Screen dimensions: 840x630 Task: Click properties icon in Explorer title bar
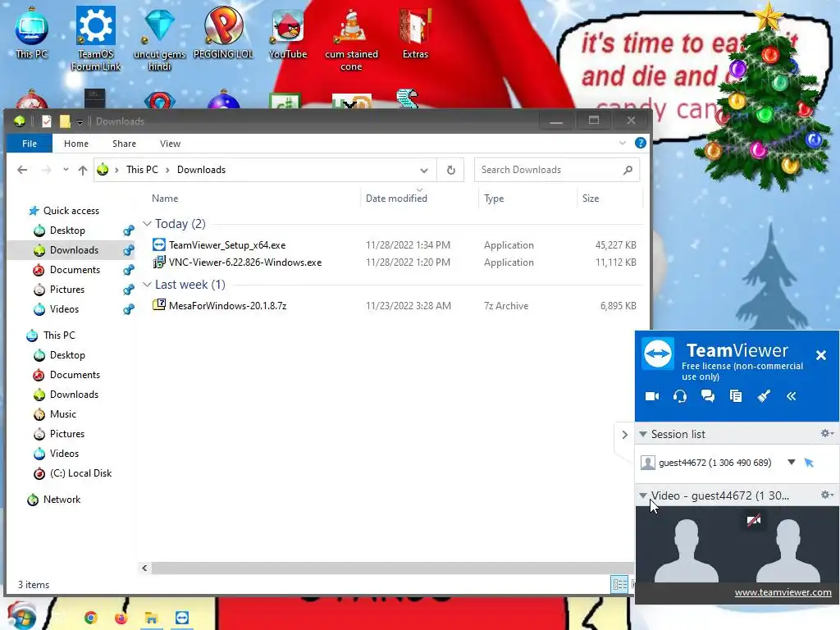coord(47,121)
